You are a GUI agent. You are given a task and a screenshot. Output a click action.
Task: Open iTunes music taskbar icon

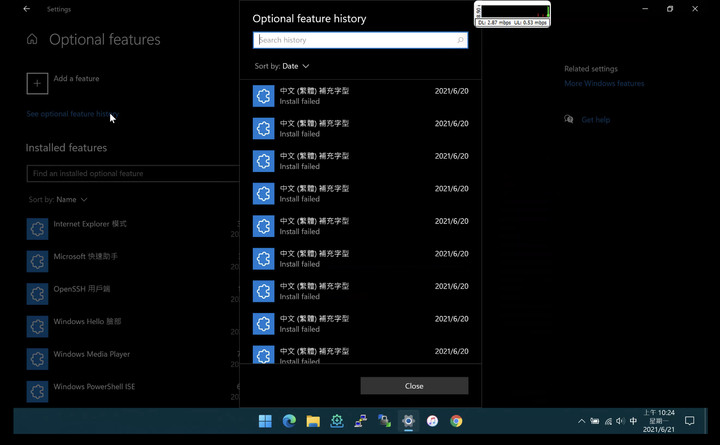click(x=432, y=421)
